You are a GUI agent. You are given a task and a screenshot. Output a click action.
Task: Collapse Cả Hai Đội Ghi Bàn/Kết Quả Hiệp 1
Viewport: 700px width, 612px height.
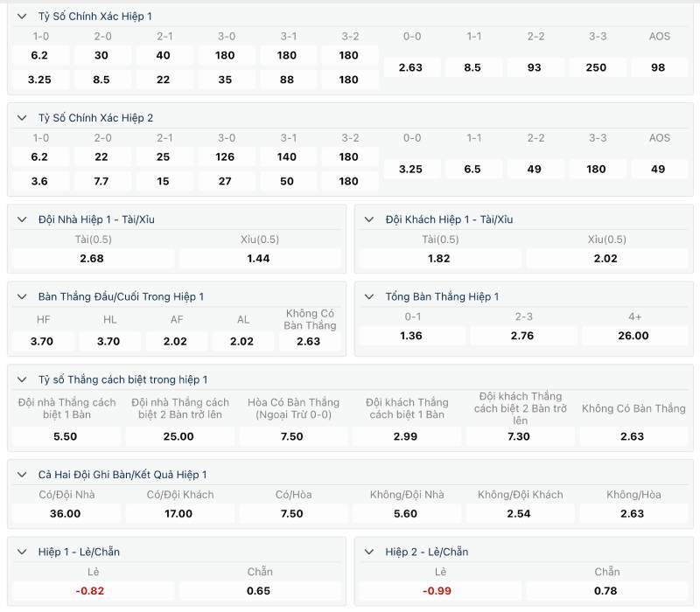click(x=21, y=475)
